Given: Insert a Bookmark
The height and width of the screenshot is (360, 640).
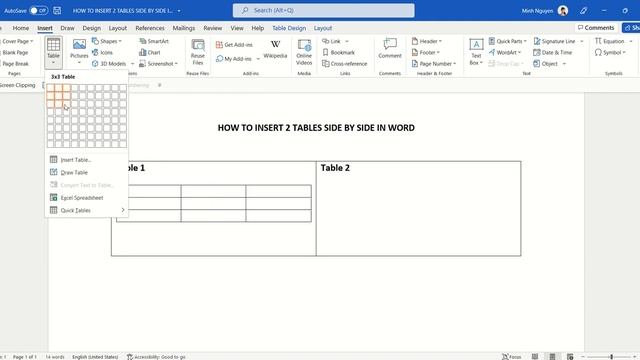Looking at the screenshot, I should [338, 53].
